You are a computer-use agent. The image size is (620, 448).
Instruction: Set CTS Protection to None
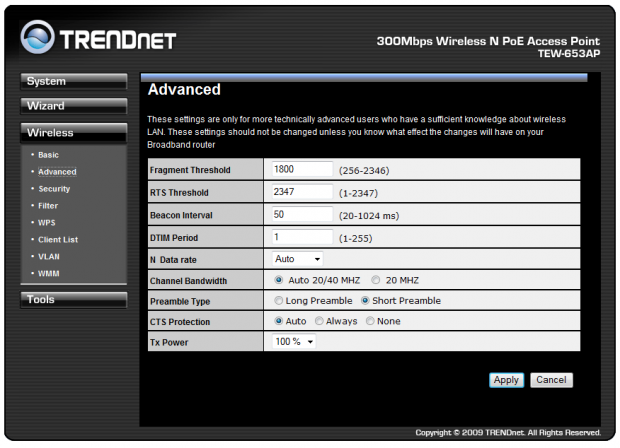coord(370,321)
